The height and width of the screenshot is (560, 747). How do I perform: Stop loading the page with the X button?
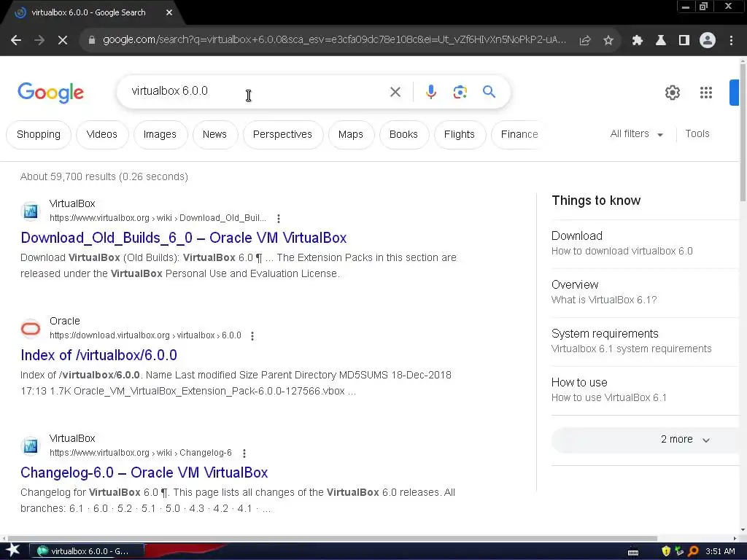63,41
